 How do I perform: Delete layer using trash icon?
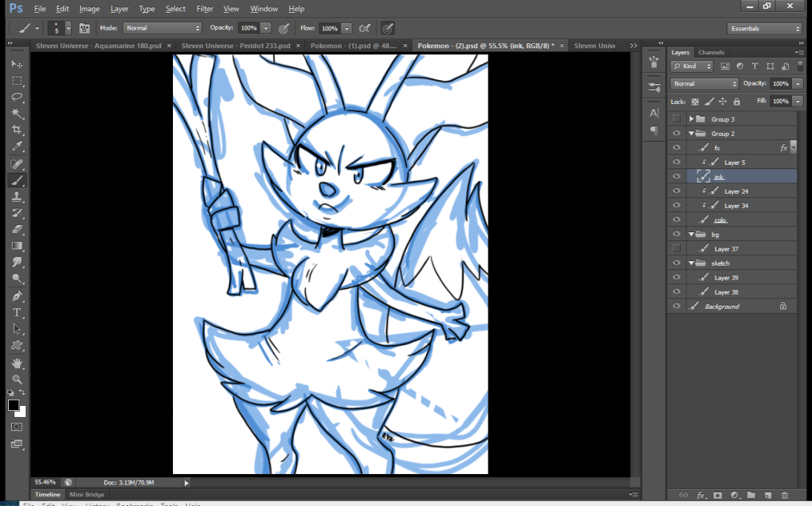pyautogui.click(x=785, y=495)
